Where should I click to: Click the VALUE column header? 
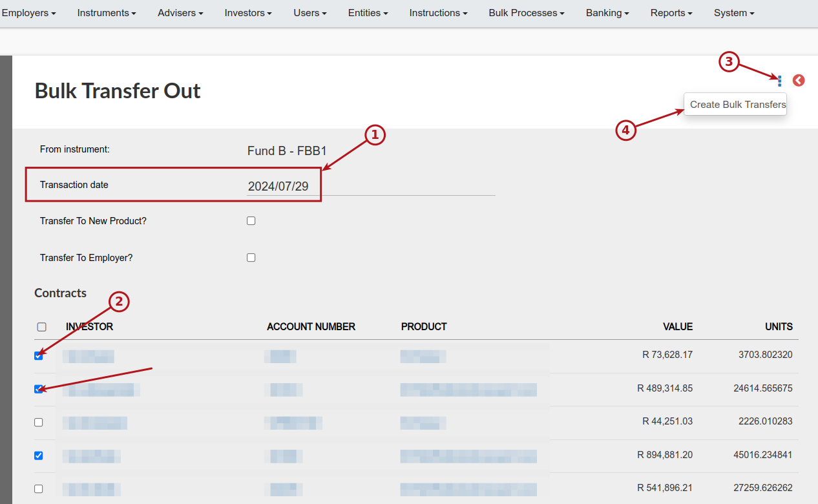[678, 327]
